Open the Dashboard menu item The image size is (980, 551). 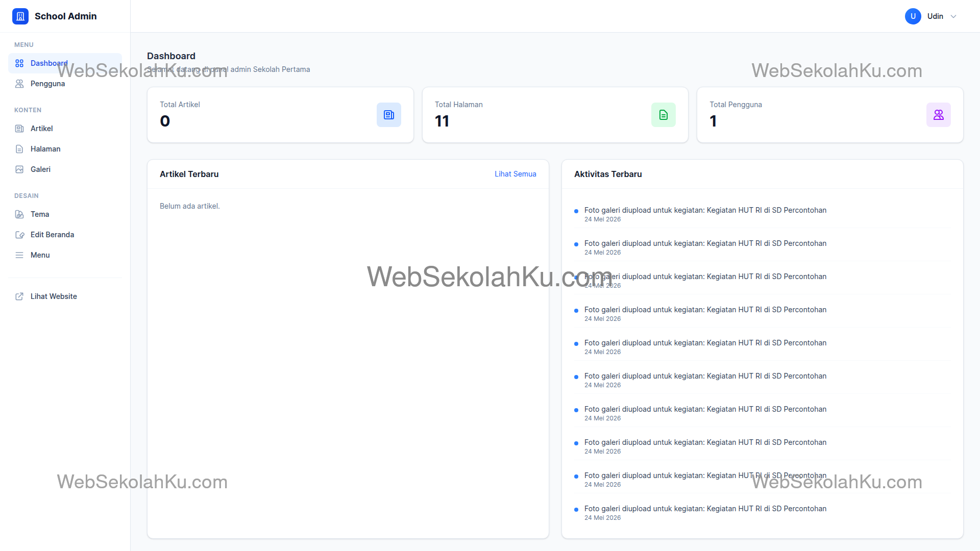click(x=65, y=63)
